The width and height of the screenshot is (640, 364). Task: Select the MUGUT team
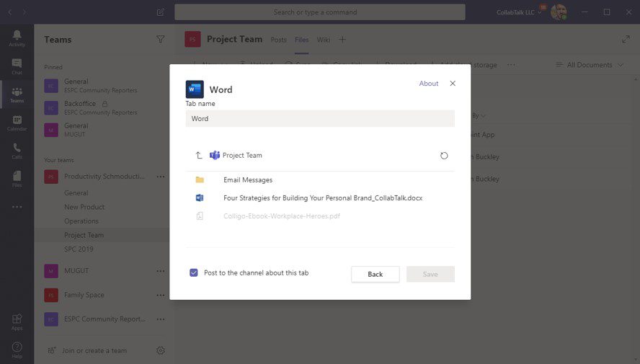coord(76,271)
